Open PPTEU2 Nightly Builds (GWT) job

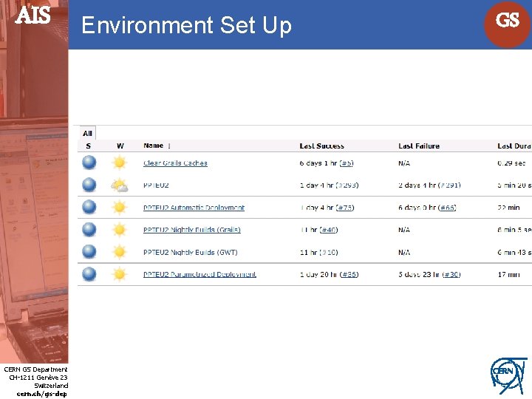coord(191,253)
